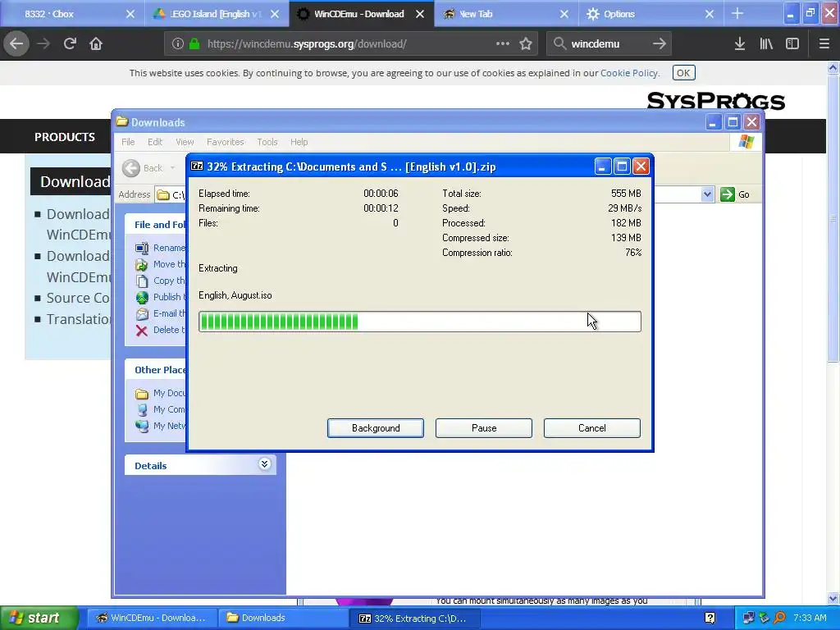This screenshot has height=630, width=840.
Task: Close the WinCDEmu - Download tab
Action: tap(420, 14)
